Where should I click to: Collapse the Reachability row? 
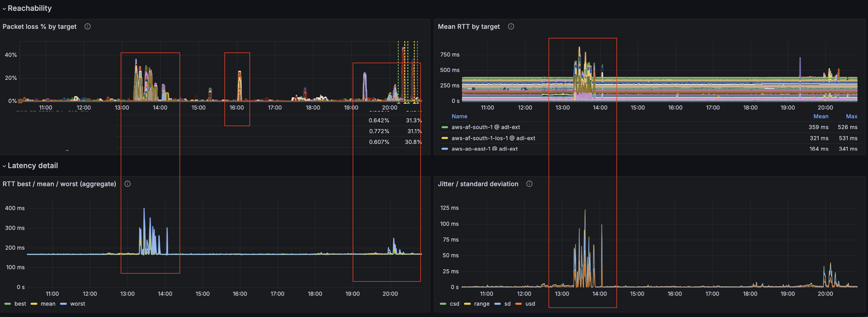tap(27, 8)
